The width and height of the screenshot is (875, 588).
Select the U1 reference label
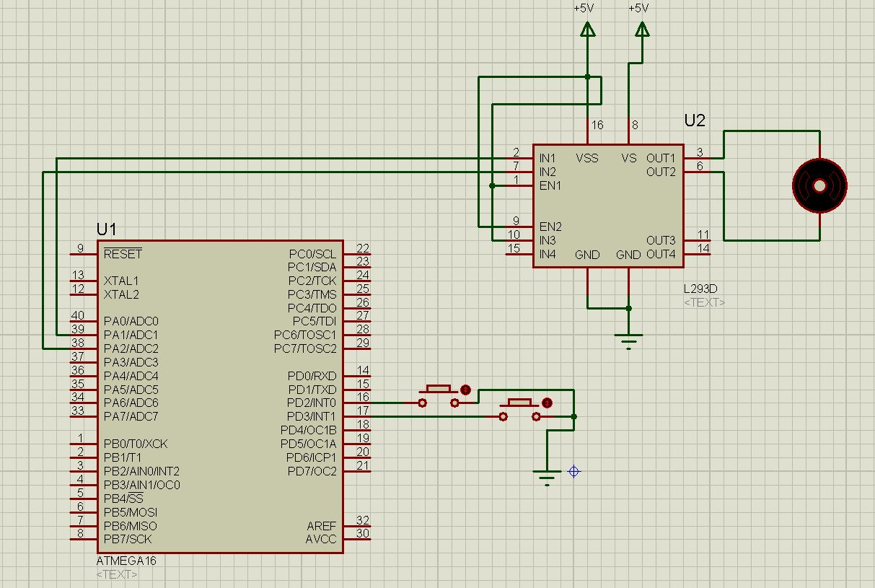pyautogui.click(x=106, y=229)
